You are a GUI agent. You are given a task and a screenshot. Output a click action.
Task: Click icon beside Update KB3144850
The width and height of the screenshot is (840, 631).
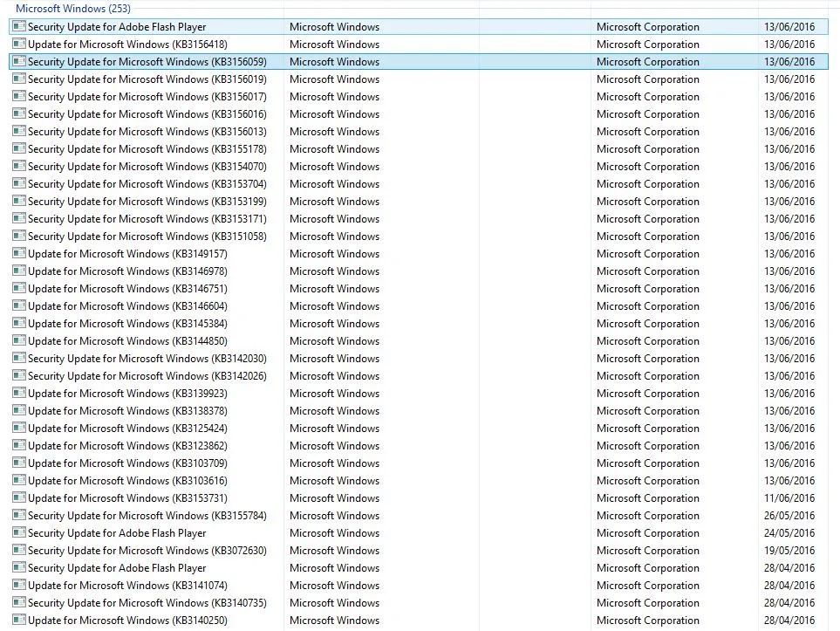(x=18, y=340)
